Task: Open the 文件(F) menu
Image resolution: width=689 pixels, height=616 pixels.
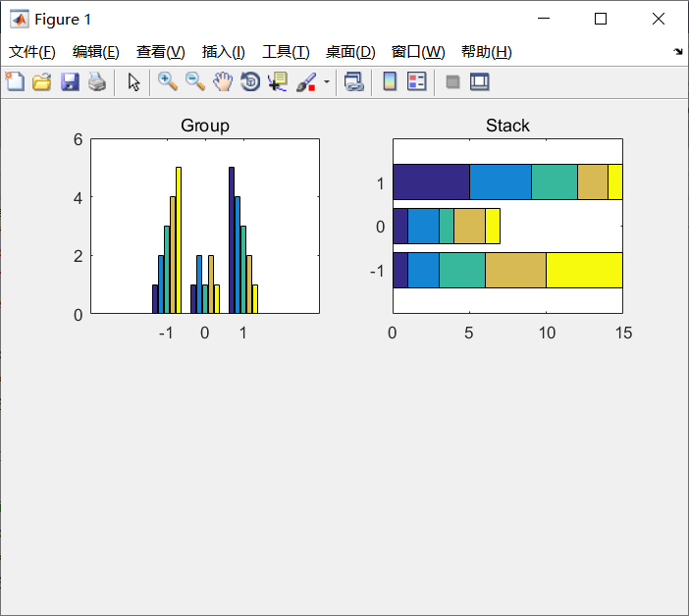Action: [32, 52]
